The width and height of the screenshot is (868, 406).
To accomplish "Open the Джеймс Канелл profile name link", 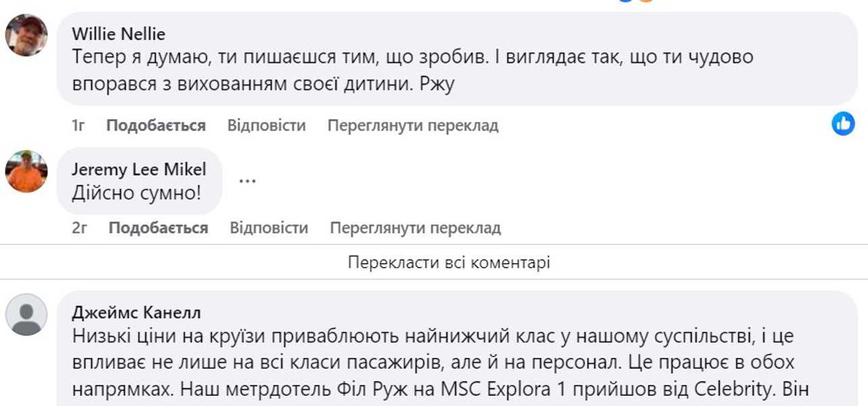I will coord(136,313).
